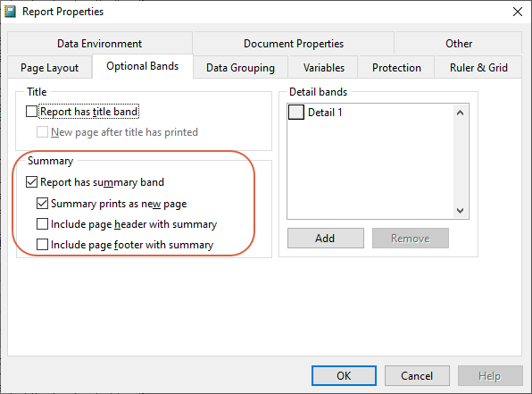
Task: Open Document Properties tab
Action: [x=294, y=43]
